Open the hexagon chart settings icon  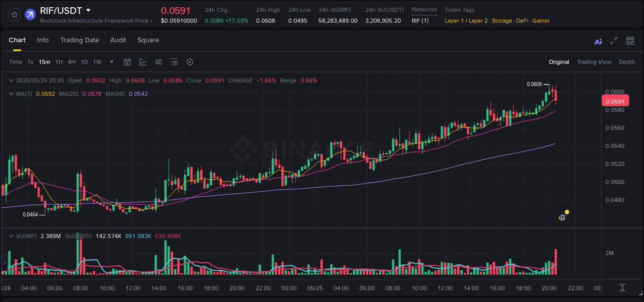190,62
